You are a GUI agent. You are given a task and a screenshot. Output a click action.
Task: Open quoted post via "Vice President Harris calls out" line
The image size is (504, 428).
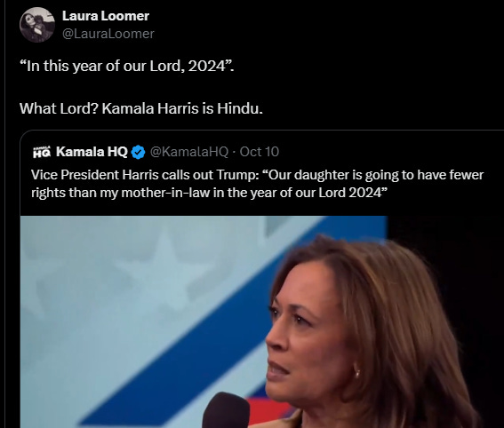(257, 175)
